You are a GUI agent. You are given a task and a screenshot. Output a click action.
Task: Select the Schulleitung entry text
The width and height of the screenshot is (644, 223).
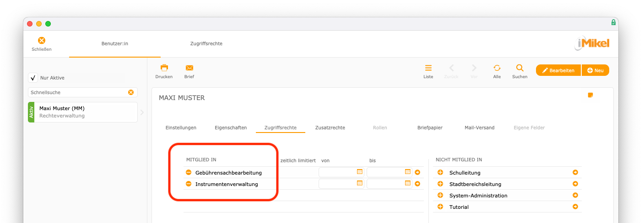pyautogui.click(x=465, y=173)
